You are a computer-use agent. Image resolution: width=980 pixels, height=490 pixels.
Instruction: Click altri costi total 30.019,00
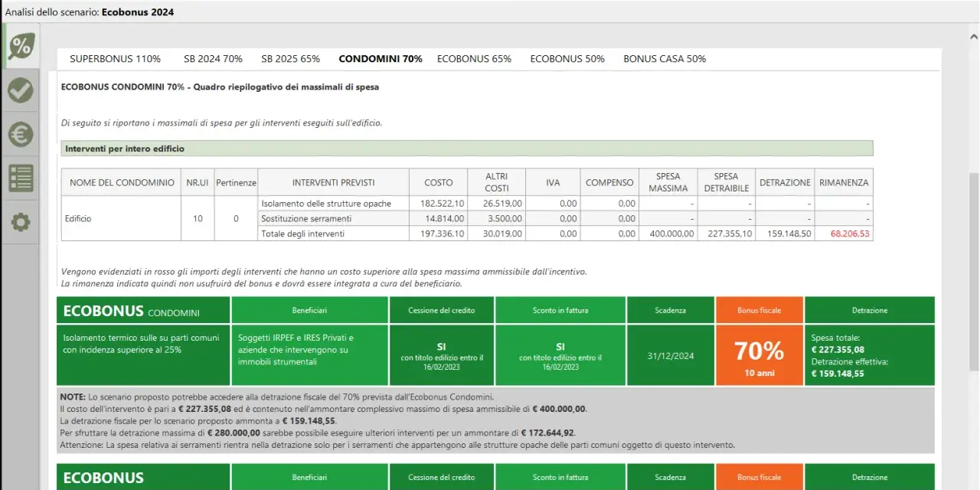click(502, 234)
